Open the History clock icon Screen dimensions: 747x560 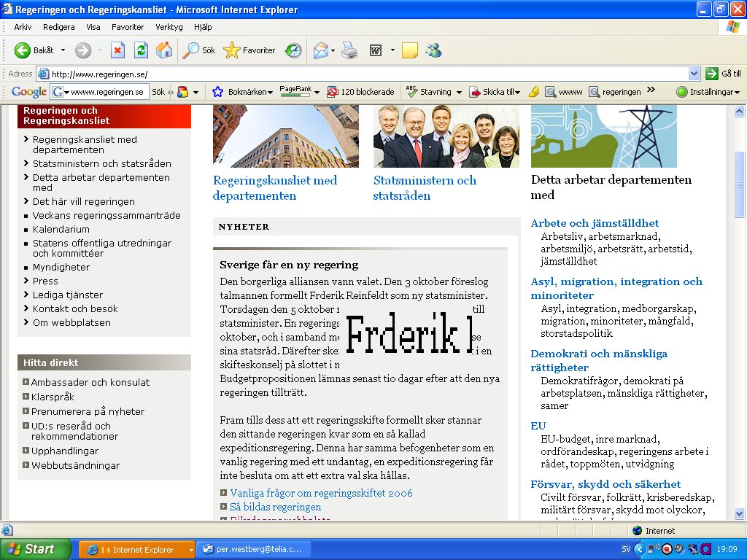click(x=293, y=50)
